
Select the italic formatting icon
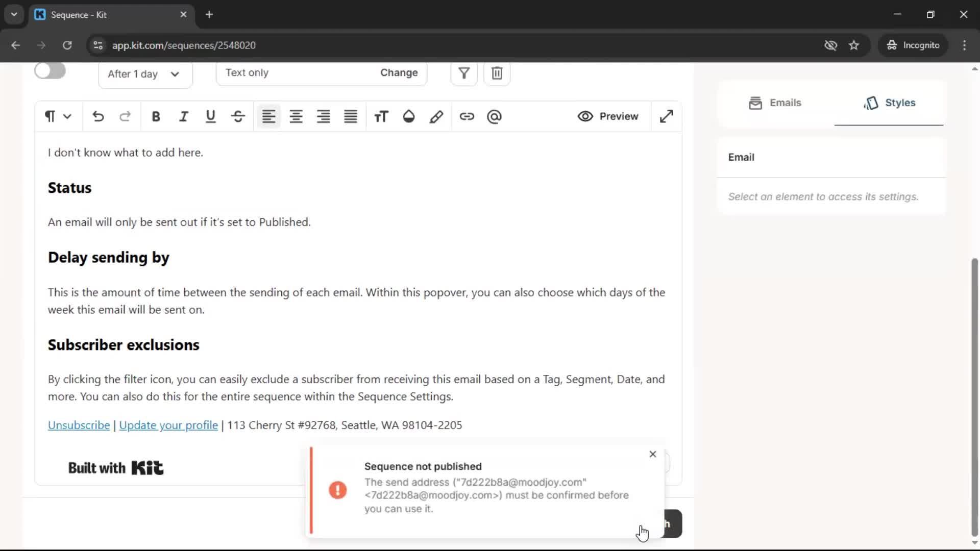coord(183,116)
